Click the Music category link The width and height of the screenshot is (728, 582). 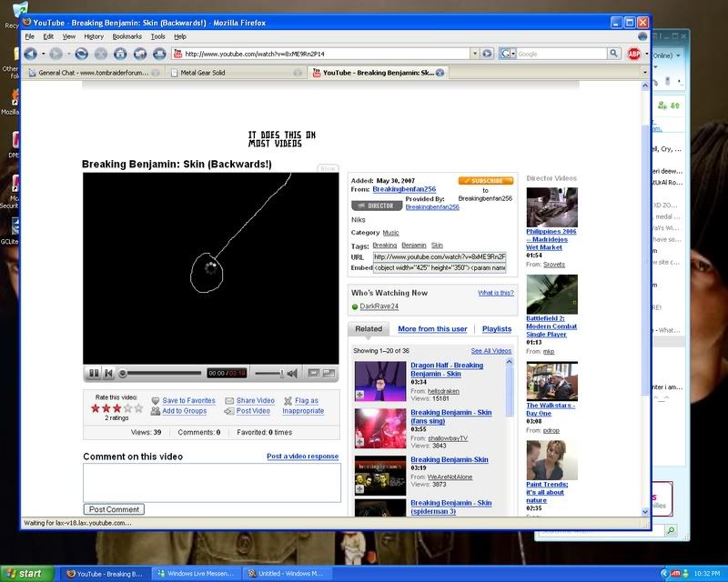(x=390, y=233)
